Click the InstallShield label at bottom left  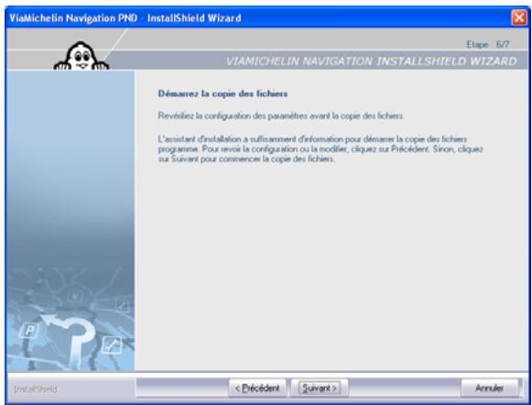click(x=36, y=389)
